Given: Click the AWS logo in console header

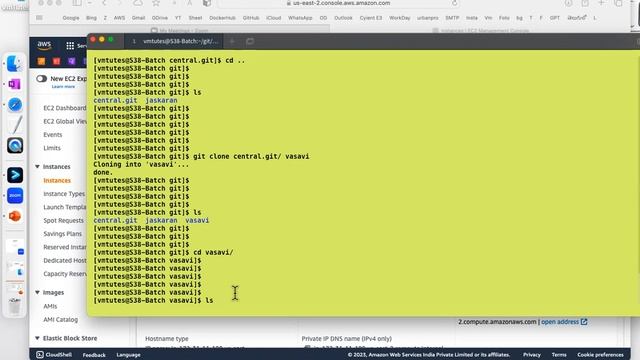Looking at the screenshot, I should [x=44, y=44].
